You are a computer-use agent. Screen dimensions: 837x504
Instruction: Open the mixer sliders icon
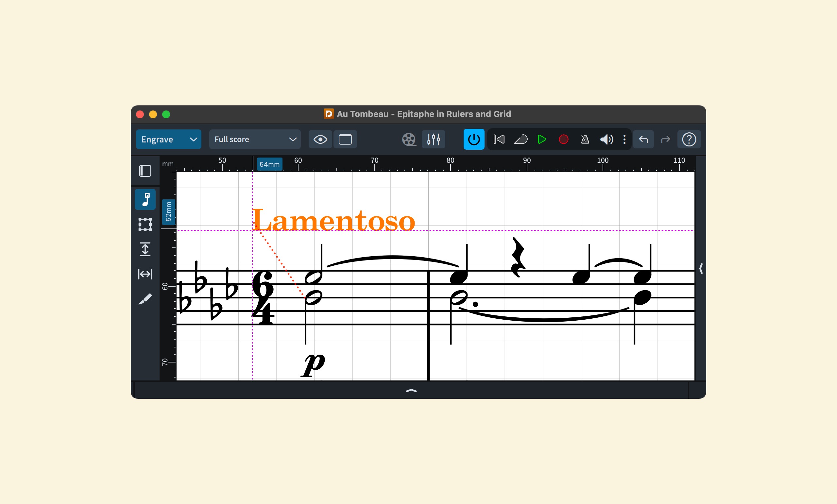click(434, 139)
